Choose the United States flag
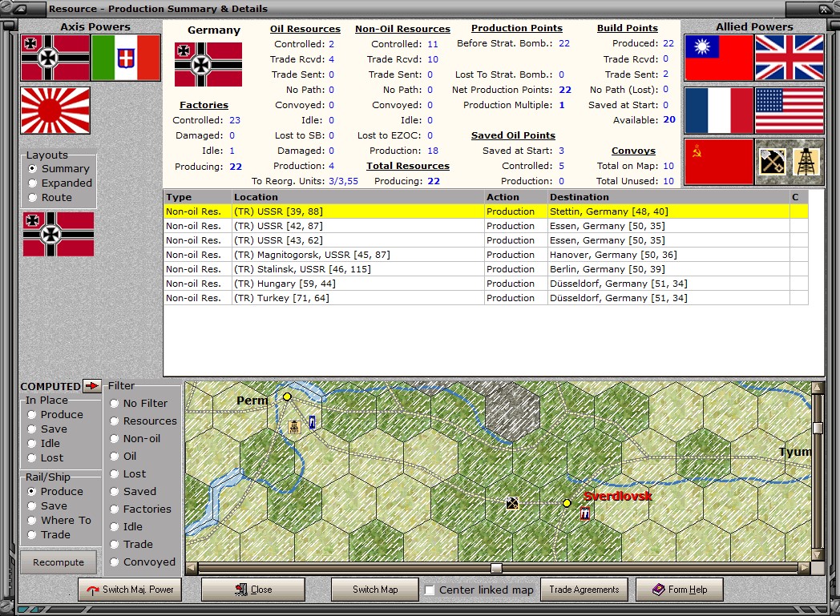 (x=790, y=111)
